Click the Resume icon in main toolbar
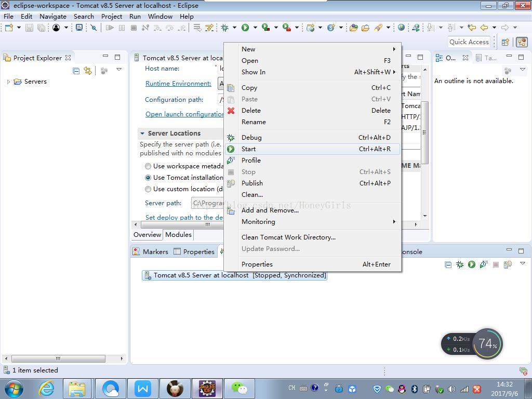The width and height of the screenshot is (532, 399). [110, 28]
